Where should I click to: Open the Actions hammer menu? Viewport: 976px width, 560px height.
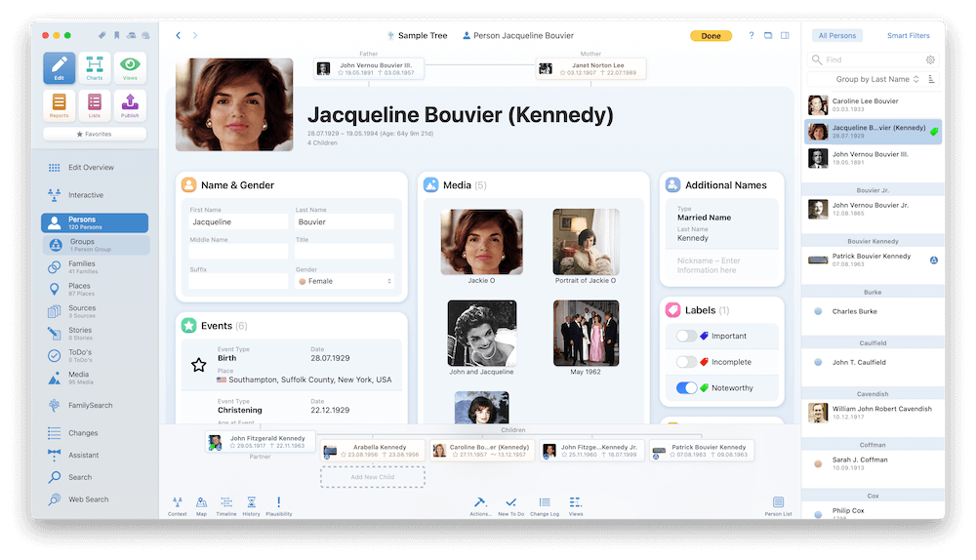480,506
